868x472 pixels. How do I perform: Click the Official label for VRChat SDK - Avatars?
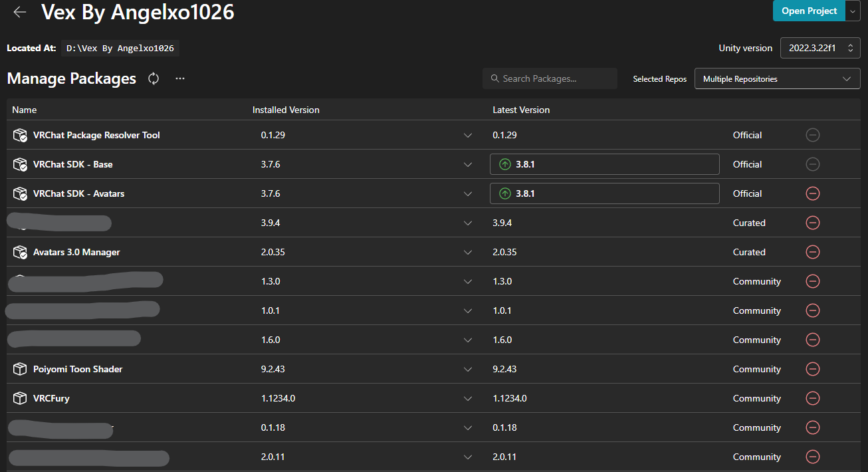[x=747, y=193]
